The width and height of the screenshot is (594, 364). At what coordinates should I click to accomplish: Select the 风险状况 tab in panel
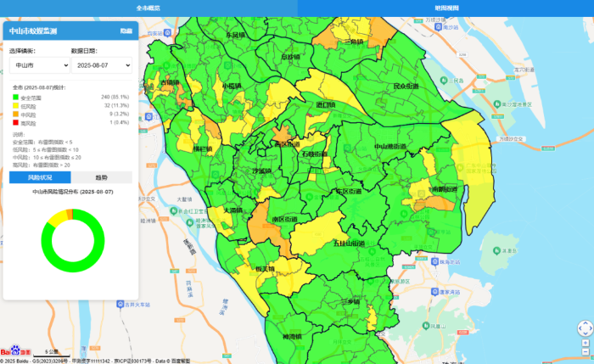pyautogui.click(x=40, y=177)
